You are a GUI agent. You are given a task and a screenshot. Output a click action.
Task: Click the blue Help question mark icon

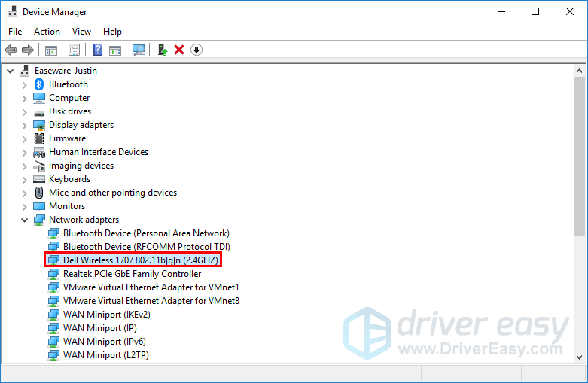[x=97, y=50]
